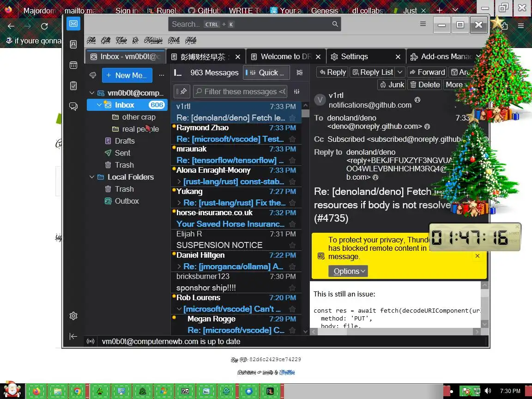The image size is (532, 399).
Task: Reload the Firefox page
Action: (44, 26)
